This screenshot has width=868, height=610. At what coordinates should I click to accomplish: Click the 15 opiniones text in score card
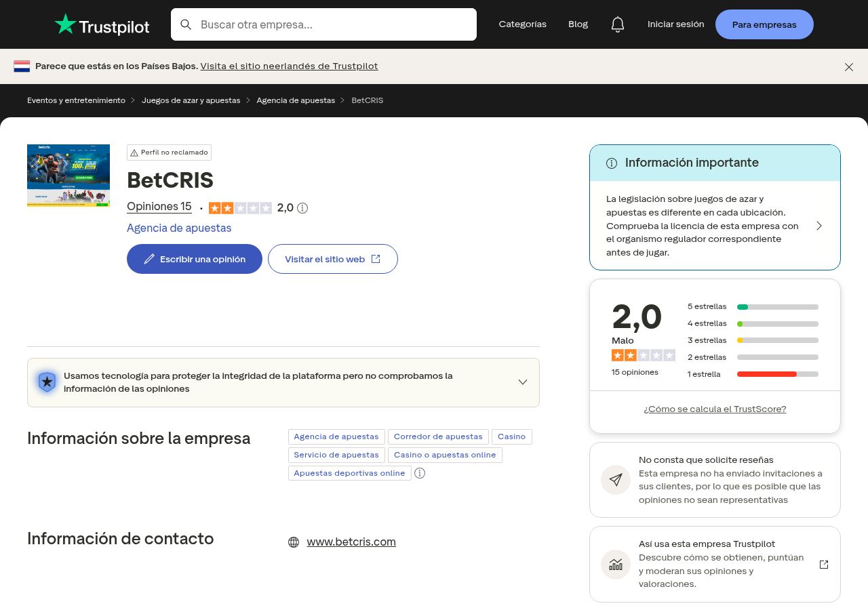(635, 372)
